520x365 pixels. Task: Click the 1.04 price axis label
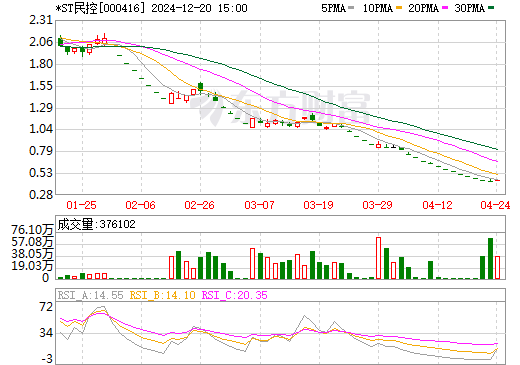coord(41,129)
